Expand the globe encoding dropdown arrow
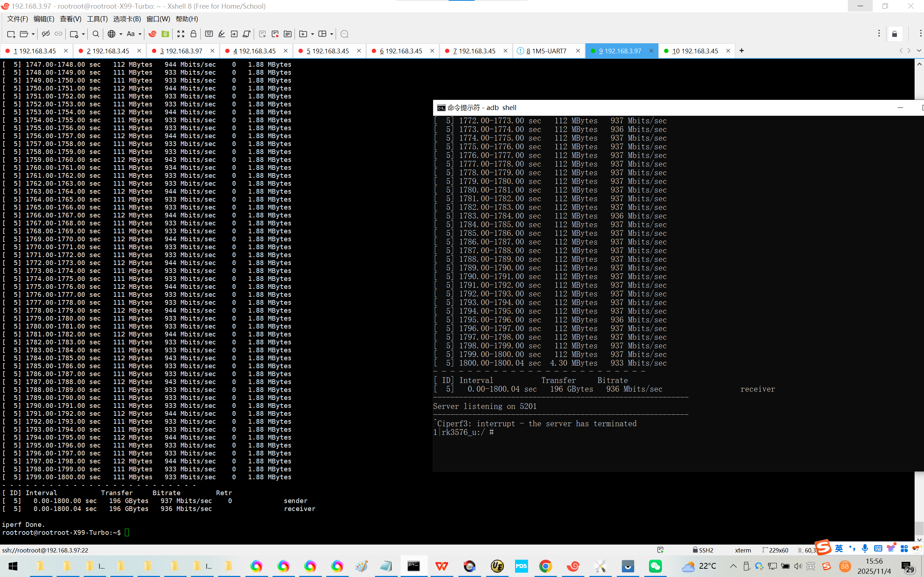 click(121, 34)
